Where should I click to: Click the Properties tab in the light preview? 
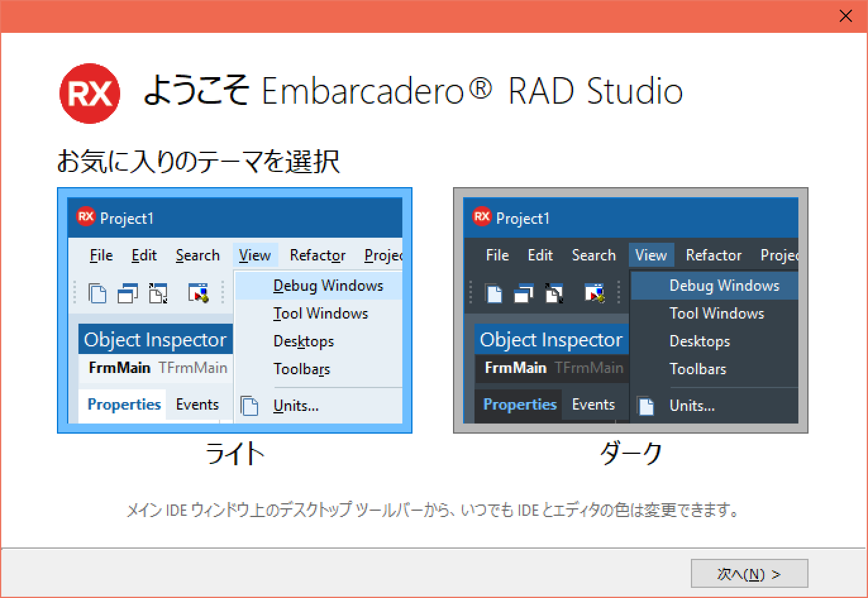[124, 405]
